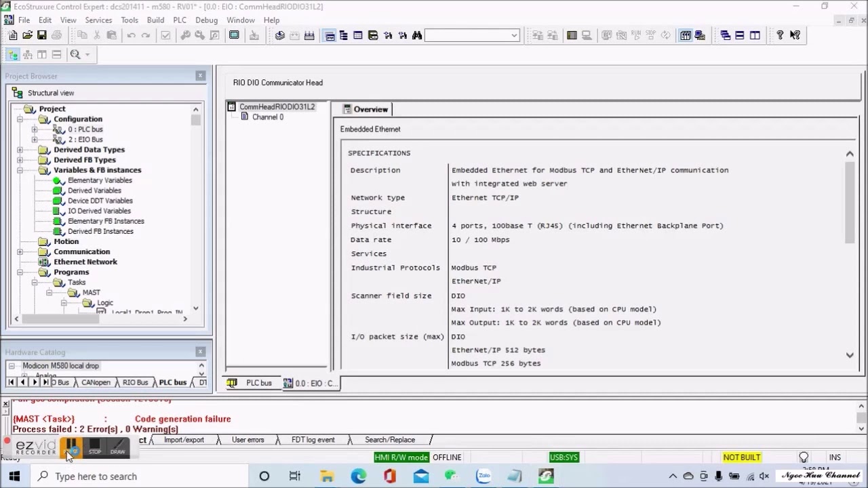
Task: Expand the 0 : PLC bus node
Action: click(x=35, y=129)
